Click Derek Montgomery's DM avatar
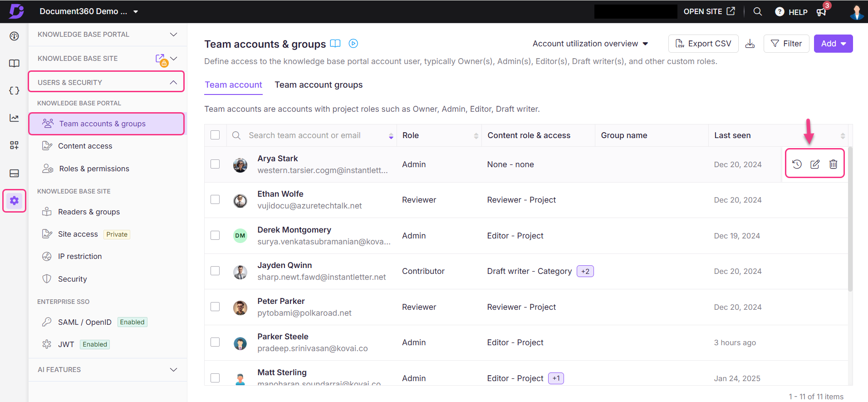The width and height of the screenshot is (868, 402). (240, 236)
